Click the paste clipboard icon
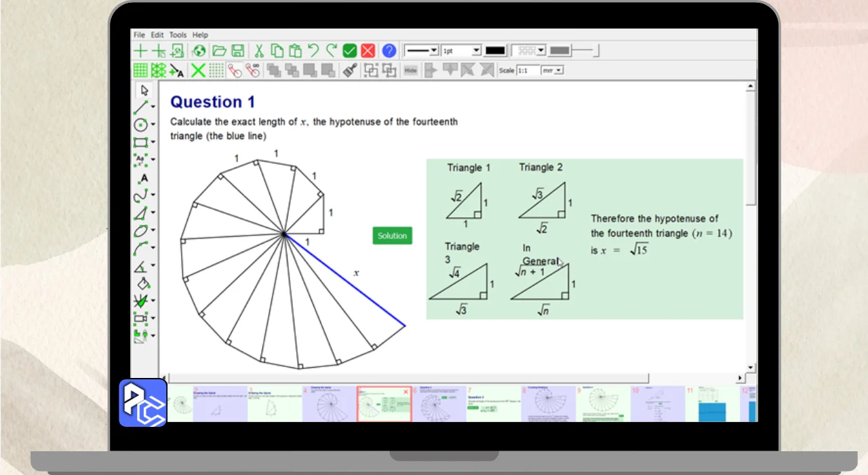Screen dimensions: 868x475 tap(295, 50)
